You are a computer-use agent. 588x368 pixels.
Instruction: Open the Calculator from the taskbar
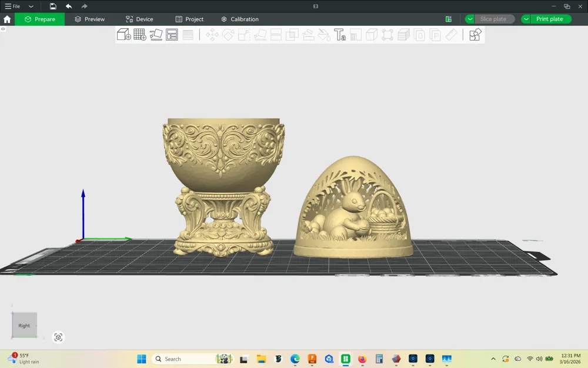[379, 359]
